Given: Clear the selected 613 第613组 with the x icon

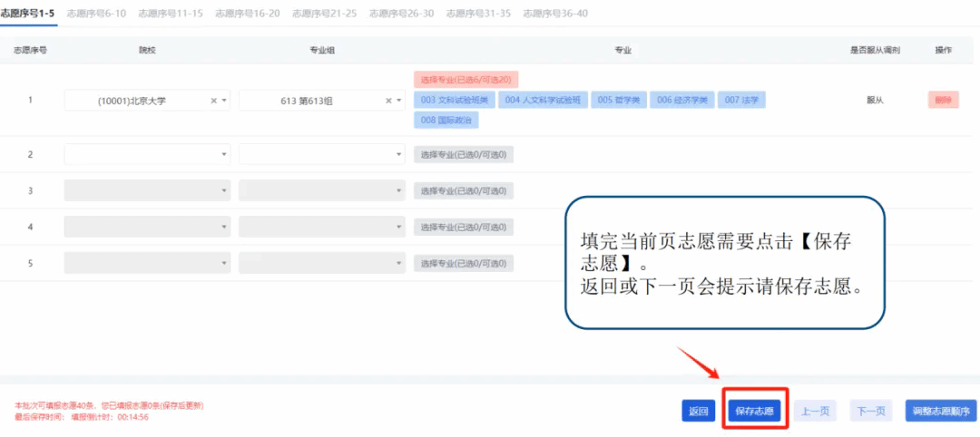Looking at the screenshot, I should click(x=388, y=101).
